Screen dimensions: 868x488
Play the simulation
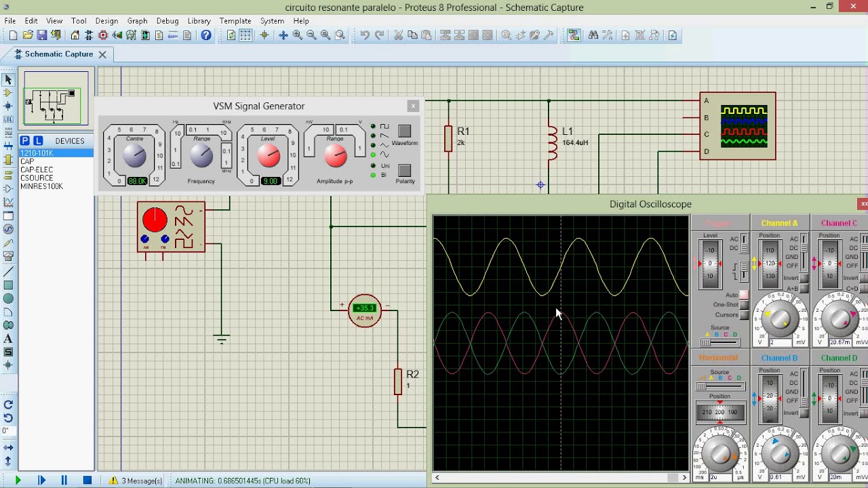(18, 481)
